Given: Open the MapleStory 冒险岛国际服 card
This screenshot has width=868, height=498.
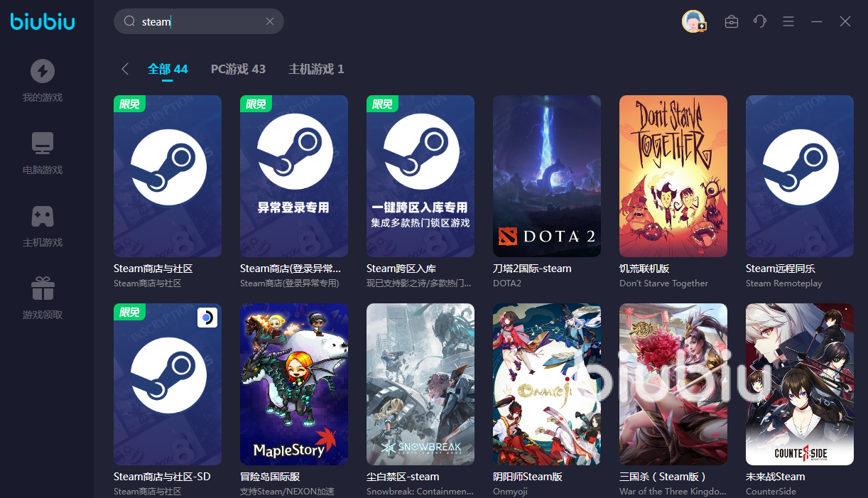Looking at the screenshot, I should 294,384.
